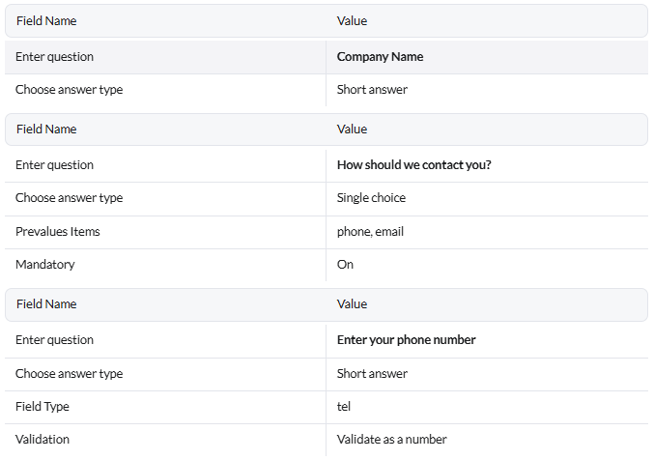Select the "Single choice" answer type value

tap(371, 198)
